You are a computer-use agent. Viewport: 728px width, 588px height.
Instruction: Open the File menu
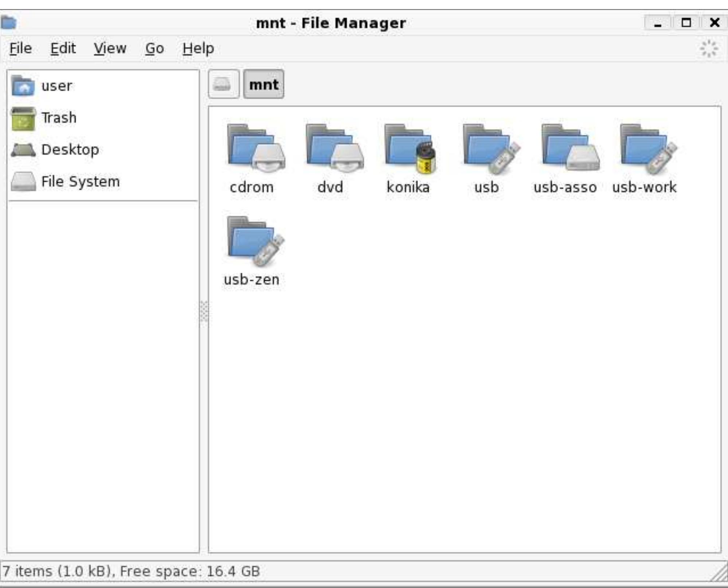(20, 48)
